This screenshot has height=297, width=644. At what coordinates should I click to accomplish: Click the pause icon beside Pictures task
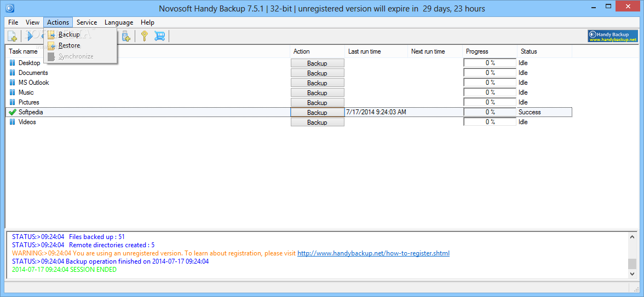(x=12, y=102)
